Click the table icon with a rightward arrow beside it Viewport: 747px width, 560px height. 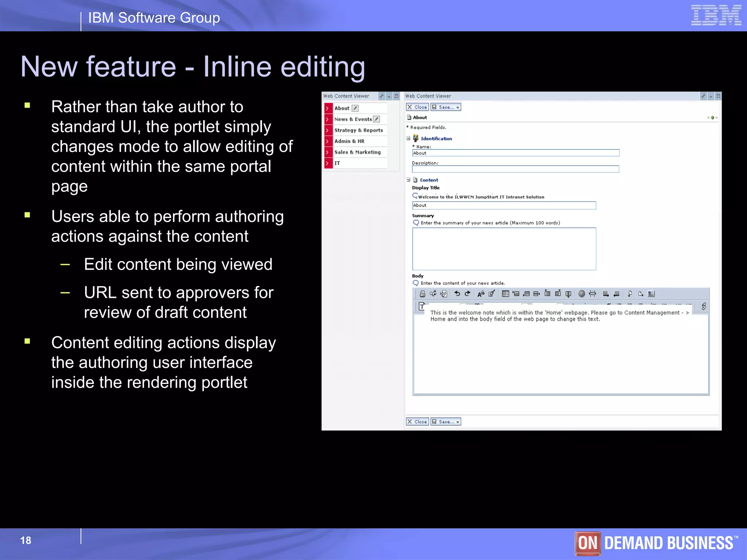(x=537, y=294)
